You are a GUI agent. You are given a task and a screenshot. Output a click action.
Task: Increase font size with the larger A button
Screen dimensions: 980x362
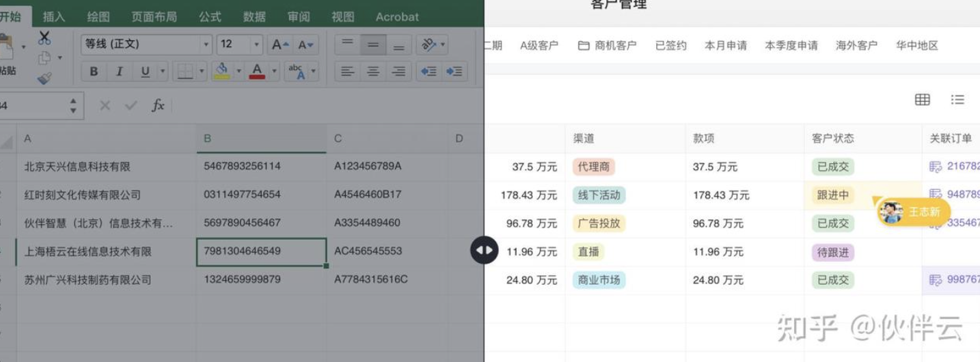point(280,44)
